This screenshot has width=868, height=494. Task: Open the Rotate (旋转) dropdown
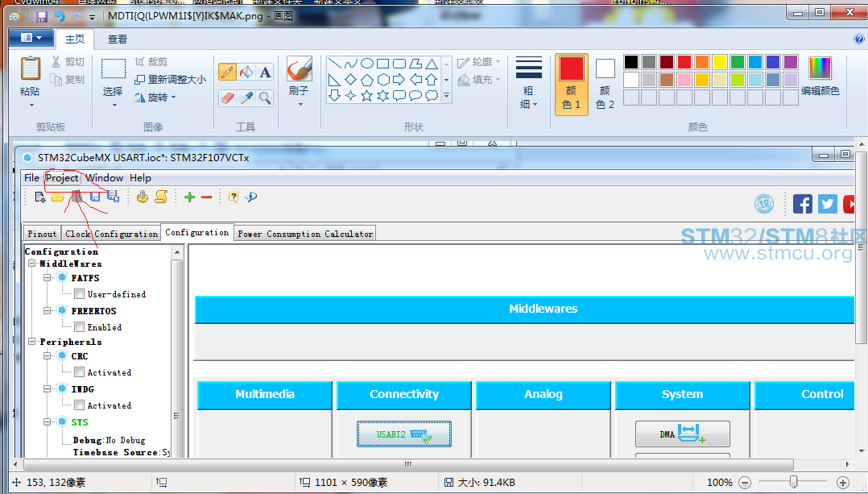(155, 98)
